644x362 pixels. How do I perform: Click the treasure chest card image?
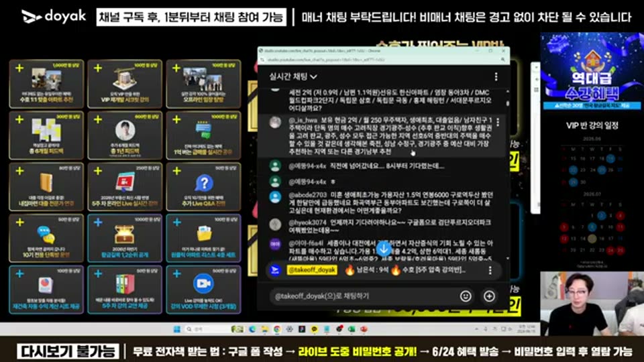click(x=125, y=235)
